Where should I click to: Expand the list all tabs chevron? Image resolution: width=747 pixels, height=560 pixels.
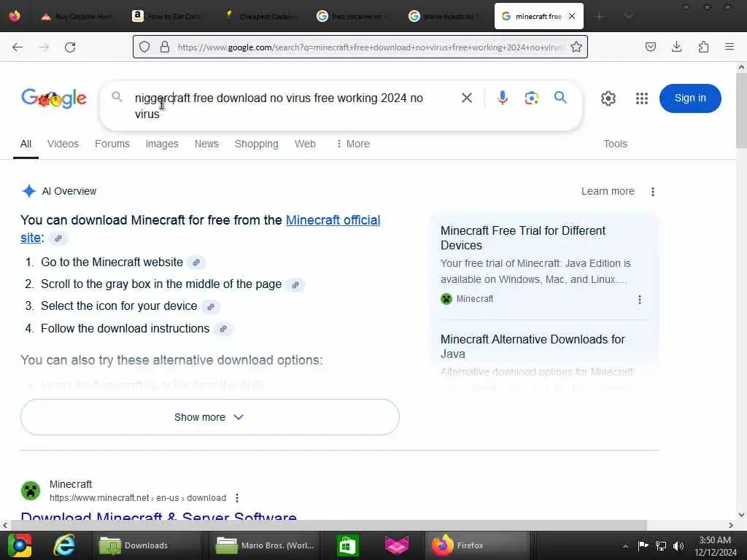tap(629, 17)
